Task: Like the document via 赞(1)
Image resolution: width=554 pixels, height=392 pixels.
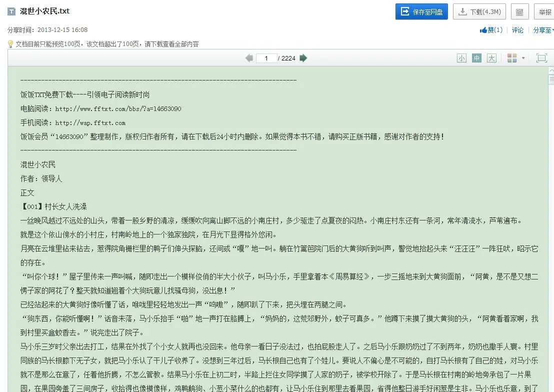Action: click(x=490, y=30)
